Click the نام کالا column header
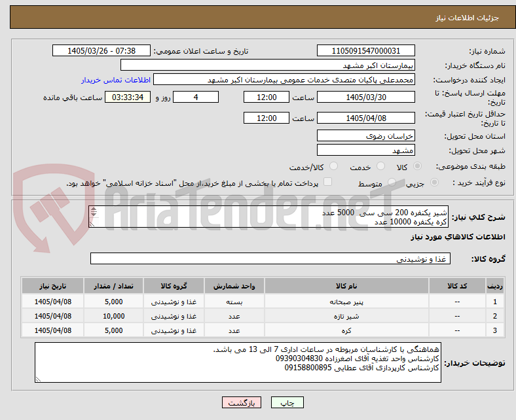516x420 pixels. pos(346,286)
